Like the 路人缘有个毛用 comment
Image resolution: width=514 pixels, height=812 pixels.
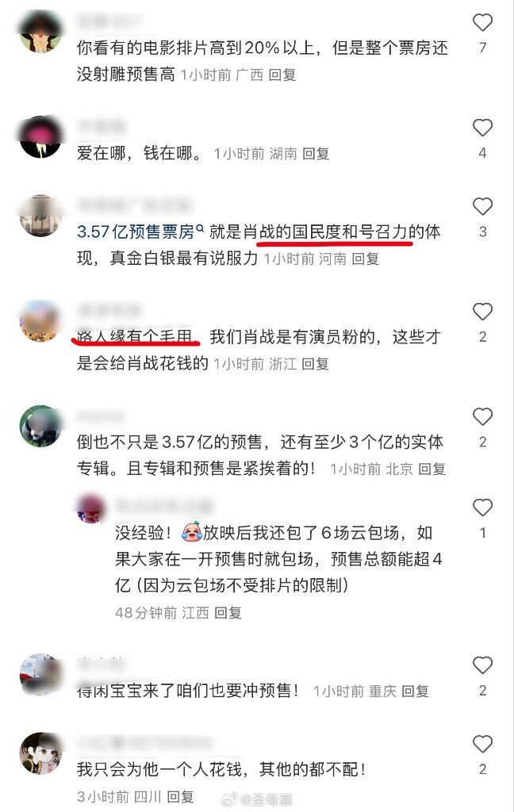pyautogui.click(x=482, y=312)
